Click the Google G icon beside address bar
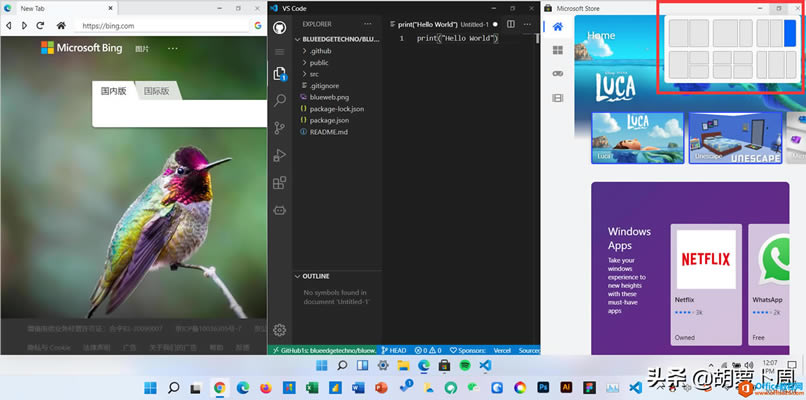Screen dimensions: 806x400 [258, 25]
